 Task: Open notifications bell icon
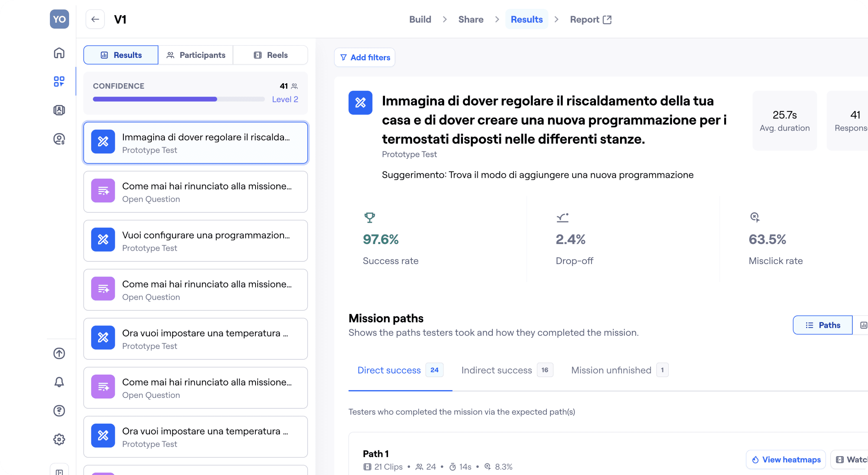click(x=59, y=382)
